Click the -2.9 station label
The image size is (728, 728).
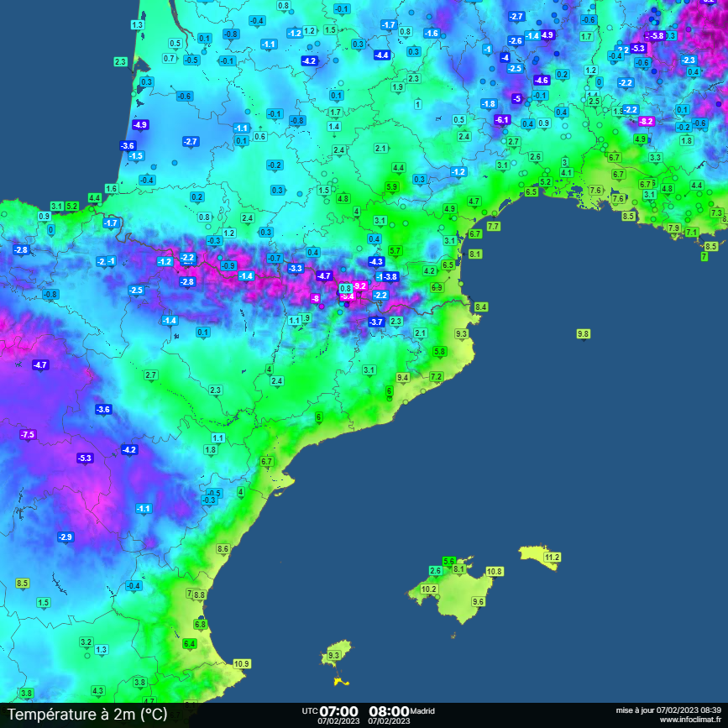click(65, 537)
